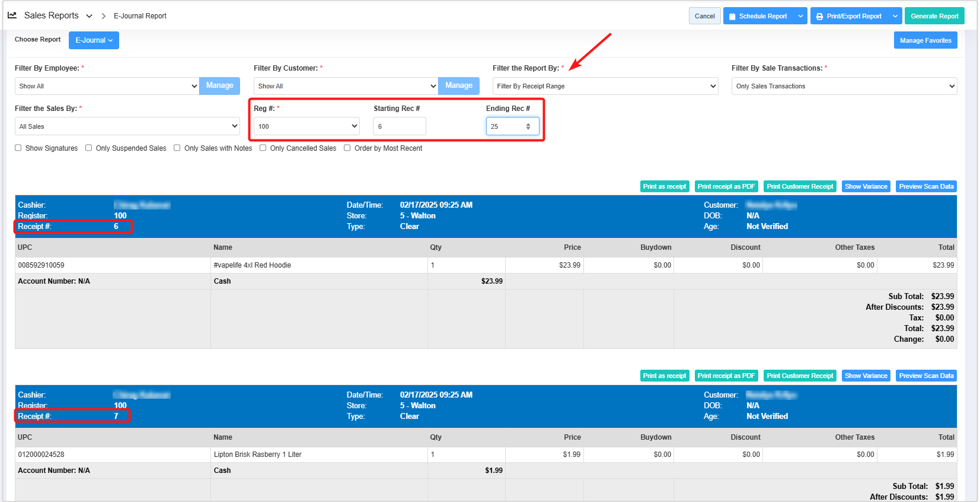This screenshot has height=502, width=980.
Task: Open the Print/Export Report split arrow
Action: coord(895,16)
